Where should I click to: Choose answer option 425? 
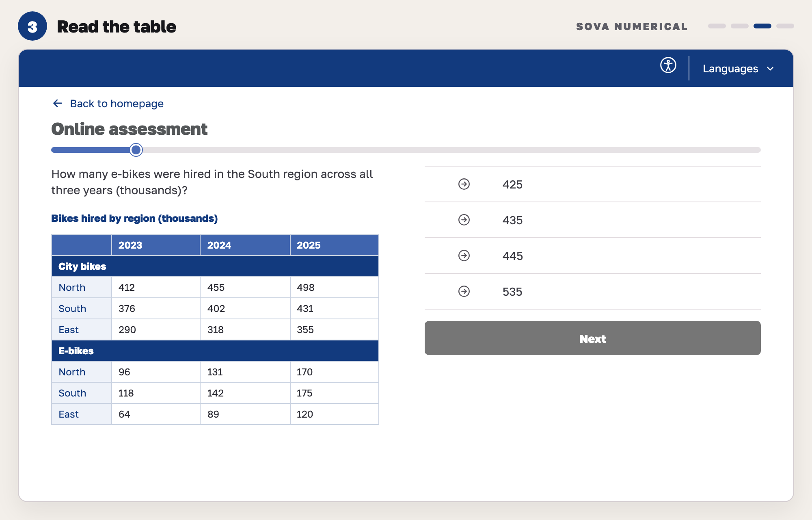(592, 184)
